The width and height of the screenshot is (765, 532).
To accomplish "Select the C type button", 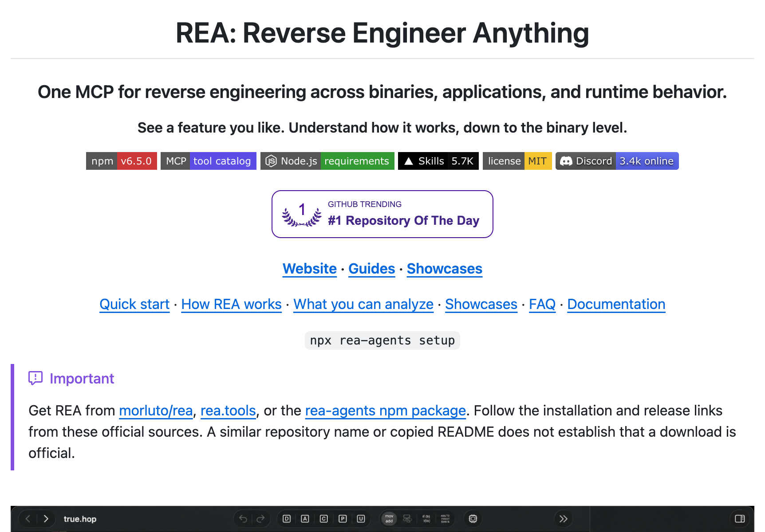I will pos(324,519).
